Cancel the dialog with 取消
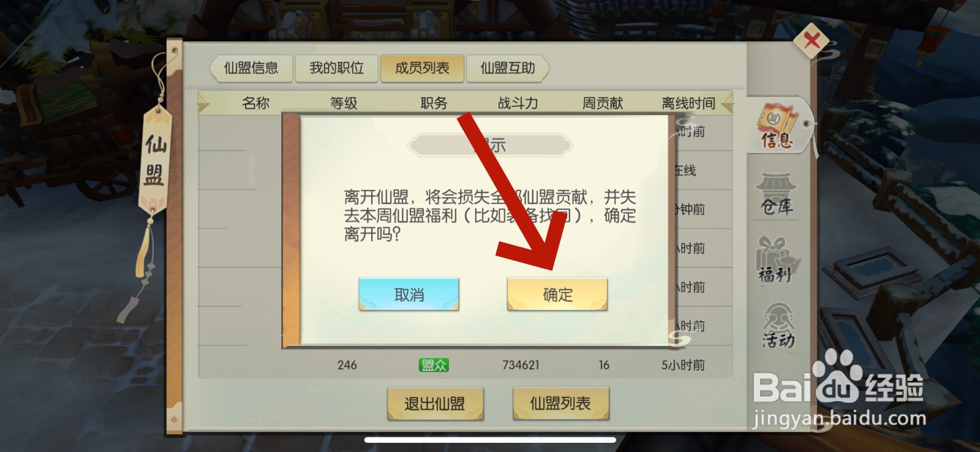980x452 pixels. [409, 295]
